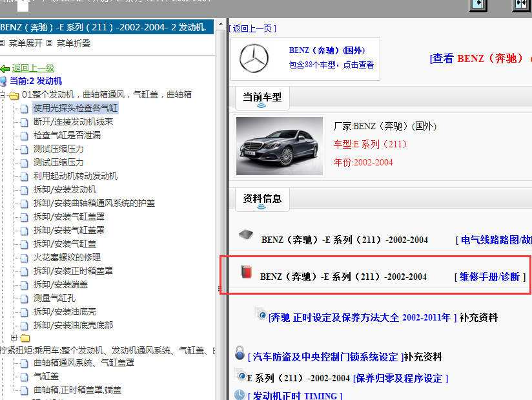
Task: Select the 当前车型 tab
Action: click(262, 98)
